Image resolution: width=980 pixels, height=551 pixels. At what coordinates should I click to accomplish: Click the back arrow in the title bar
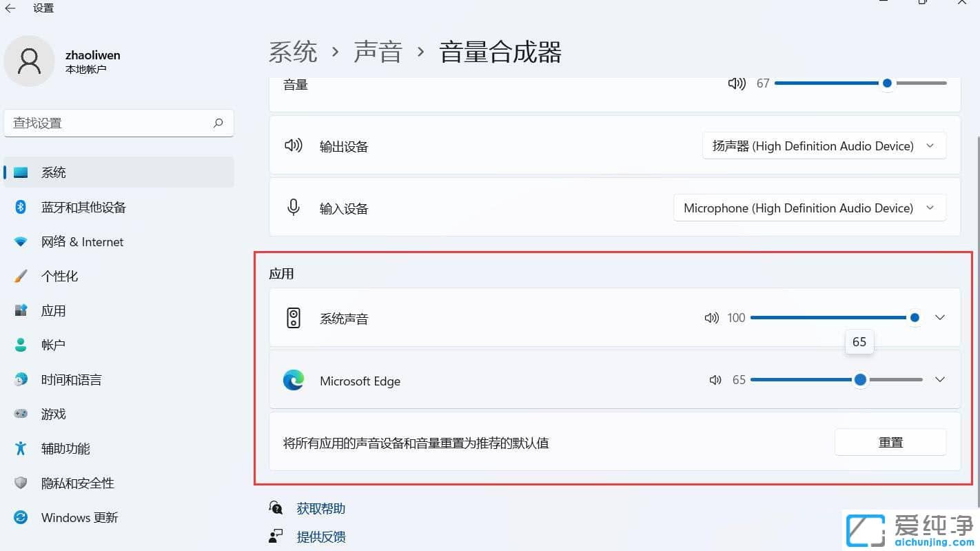(10, 8)
